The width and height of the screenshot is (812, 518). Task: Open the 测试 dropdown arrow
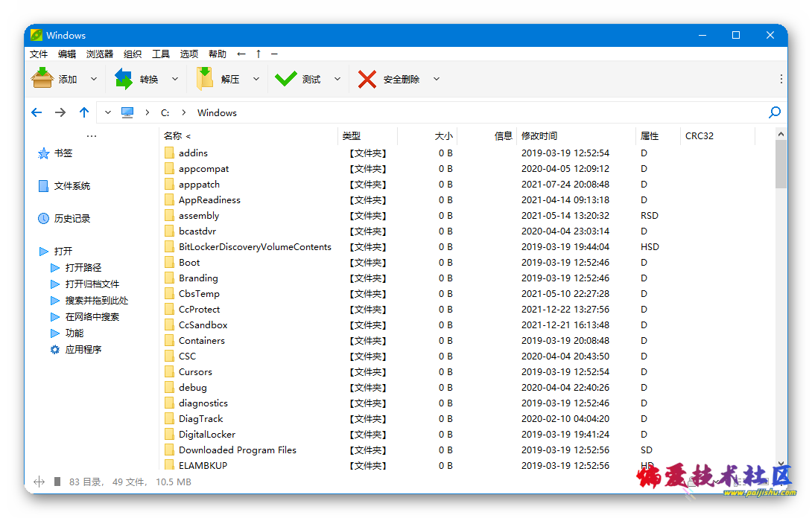[337, 79]
